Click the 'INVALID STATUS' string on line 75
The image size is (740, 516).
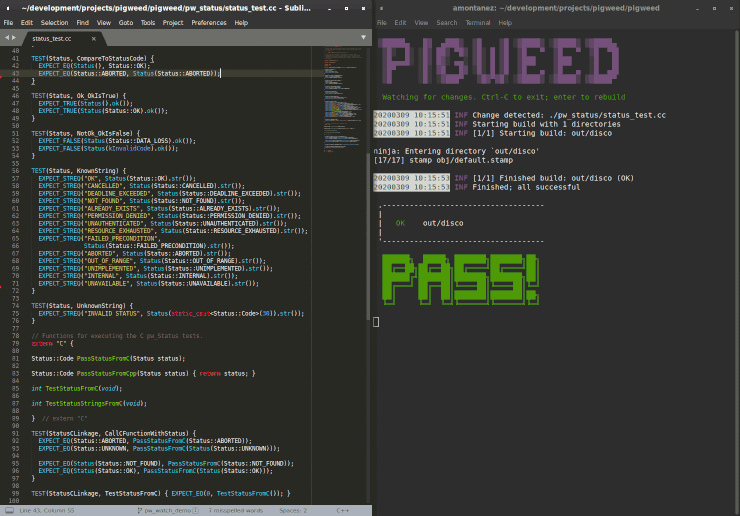111,313
